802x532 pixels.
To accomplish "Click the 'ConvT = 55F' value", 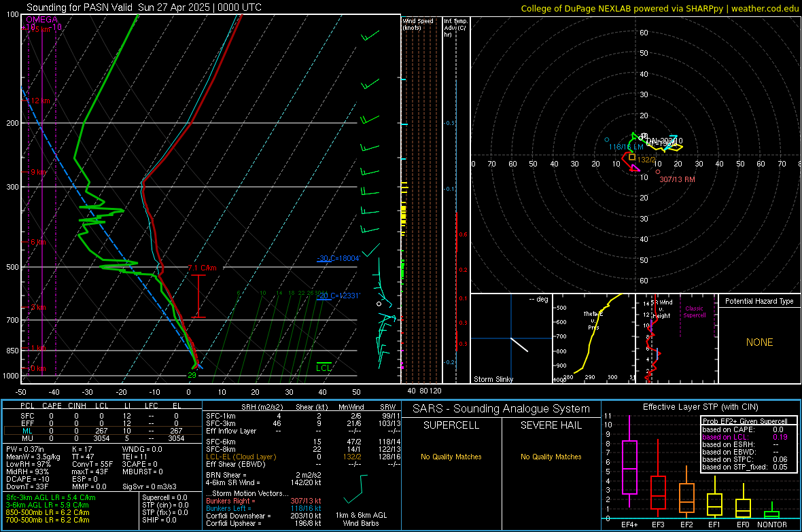I will [92, 464].
